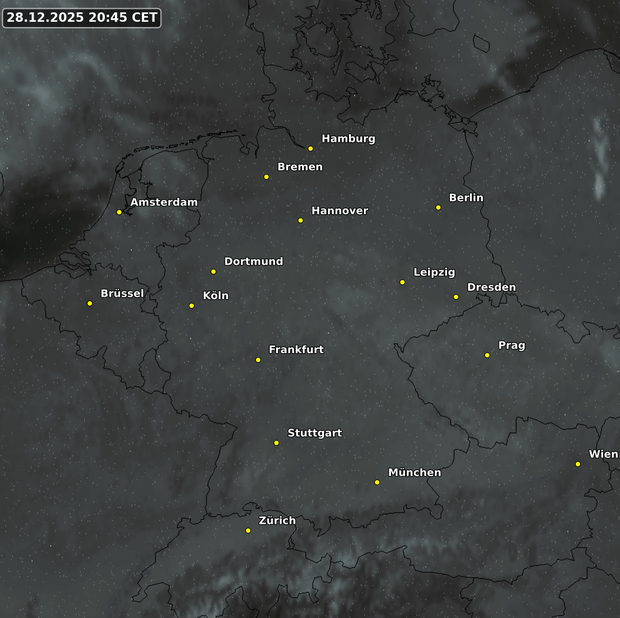Image resolution: width=620 pixels, height=618 pixels.
Task: Select the yellow München marker dot
Action: tap(377, 483)
